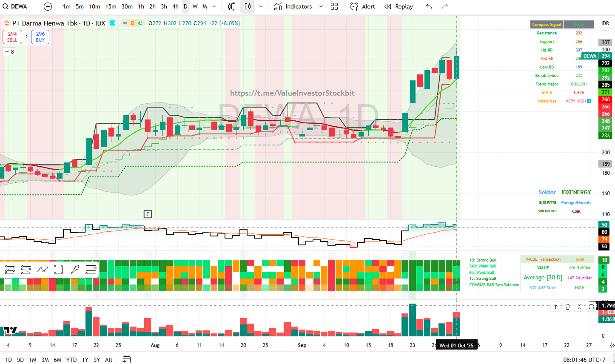Click the 416.4 Miliar value cell

(x=580, y=268)
